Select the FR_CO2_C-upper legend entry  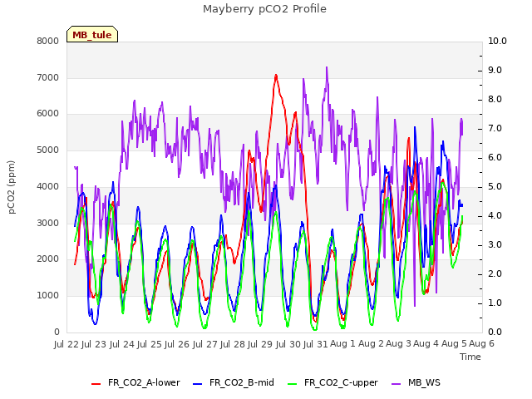[332, 382]
